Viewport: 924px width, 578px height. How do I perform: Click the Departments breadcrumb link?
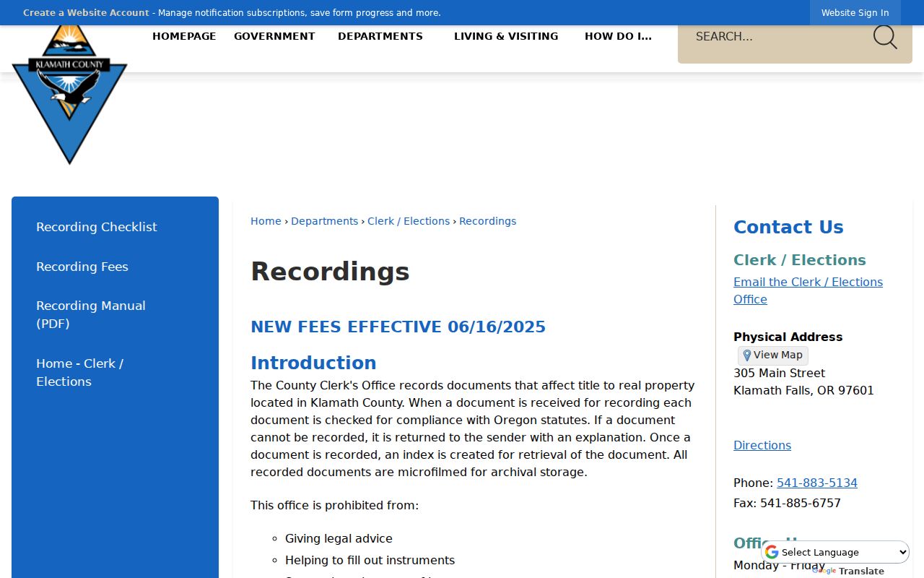(324, 221)
